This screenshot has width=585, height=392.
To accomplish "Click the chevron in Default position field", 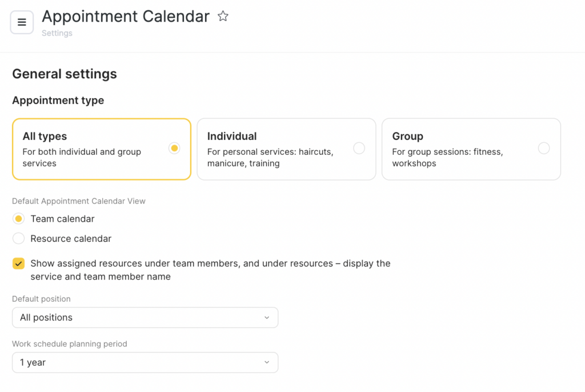I will (267, 318).
